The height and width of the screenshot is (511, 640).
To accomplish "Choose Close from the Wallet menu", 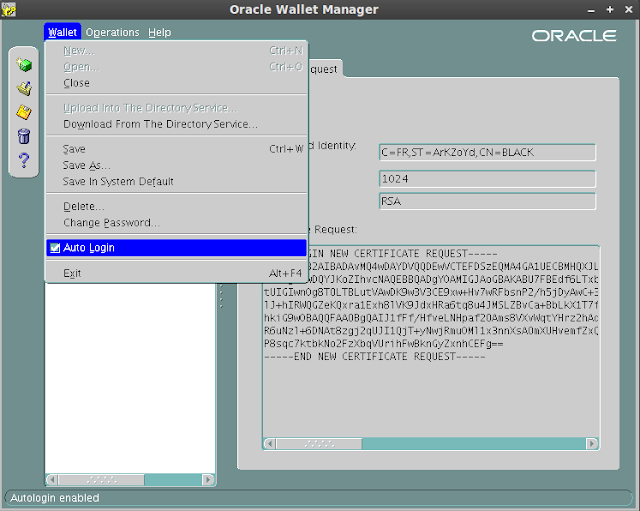I will click(x=176, y=83).
